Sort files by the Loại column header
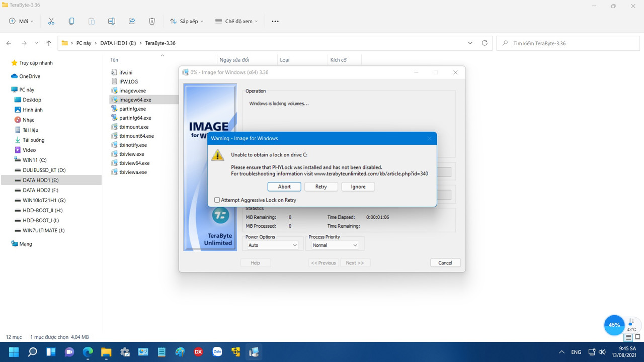The image size is (644, 362). (x=285, y=60)
